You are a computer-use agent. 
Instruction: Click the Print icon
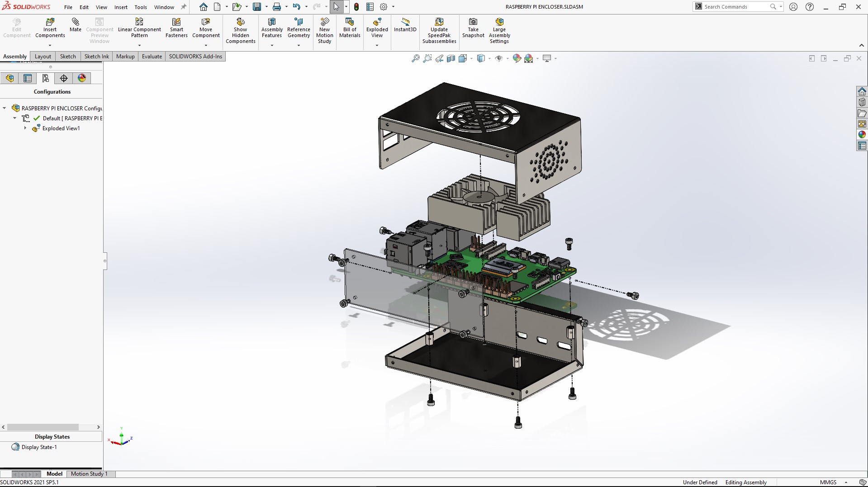click(x=277, y=7)
